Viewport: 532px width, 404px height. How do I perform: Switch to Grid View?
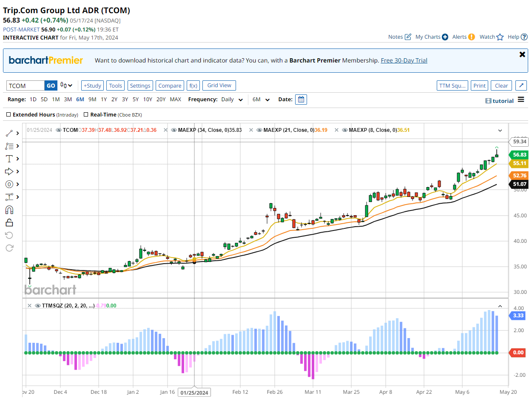(219, 85)
